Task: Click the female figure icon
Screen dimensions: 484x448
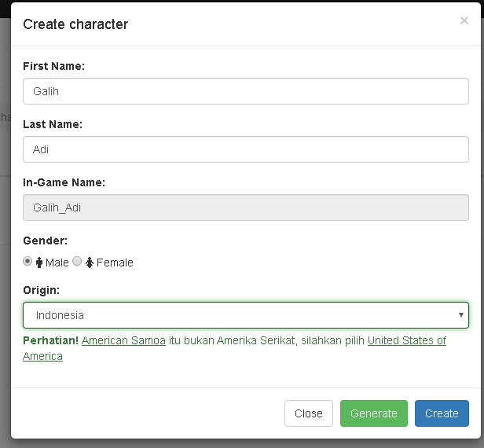Action: click(90, 263)
